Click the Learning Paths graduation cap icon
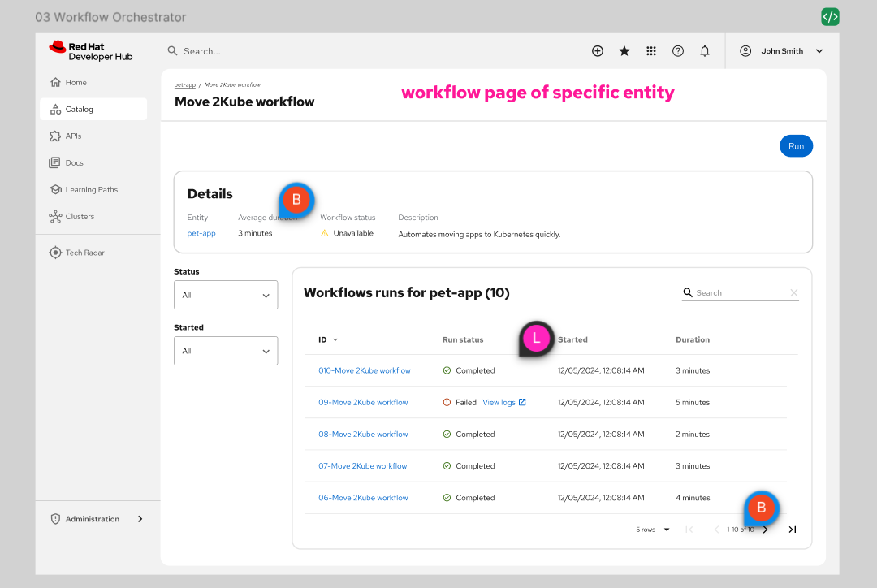The width and height of the screenshot is (877, 588). (55, 190)
